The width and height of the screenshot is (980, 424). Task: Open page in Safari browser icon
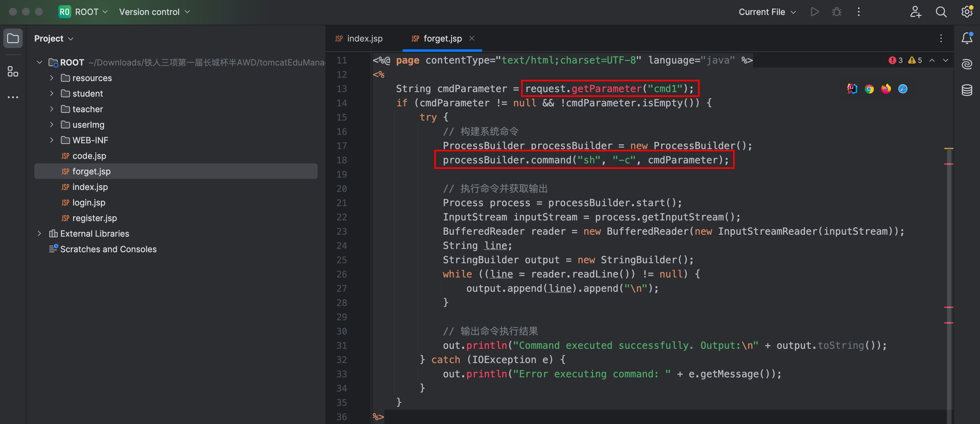pyautogui.click(x=903, y=89)
